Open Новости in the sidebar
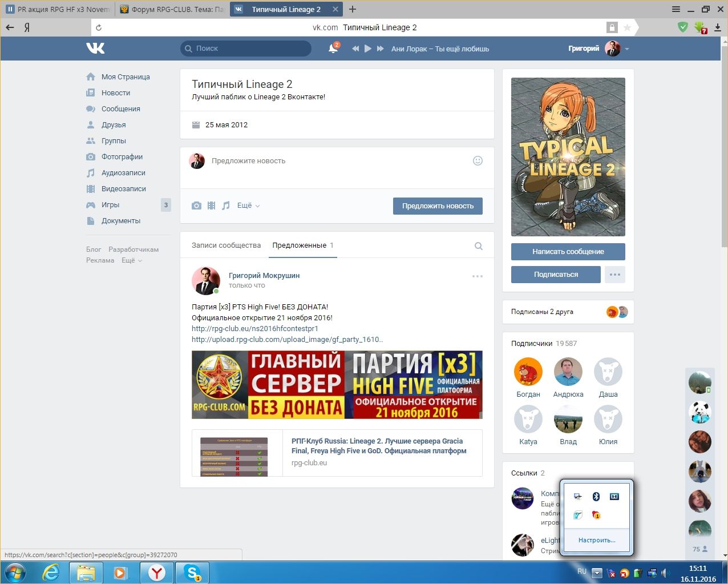This screenshot has height=584, width=728. coord(116,92)
